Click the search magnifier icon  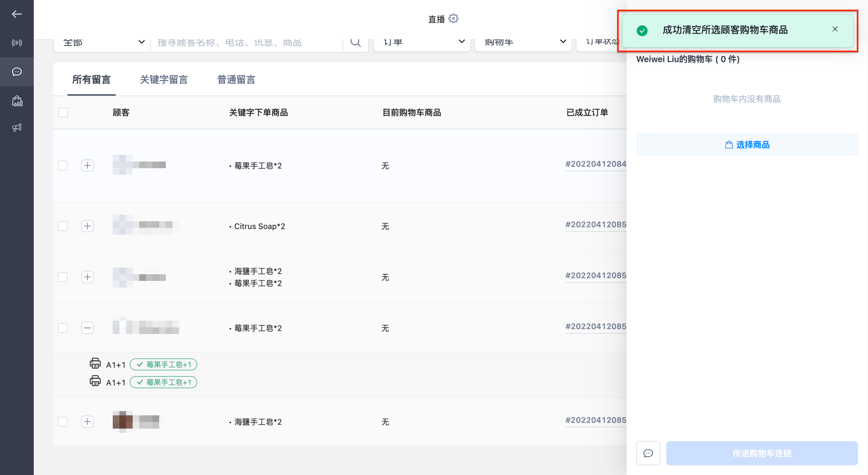tap(355, 42)
